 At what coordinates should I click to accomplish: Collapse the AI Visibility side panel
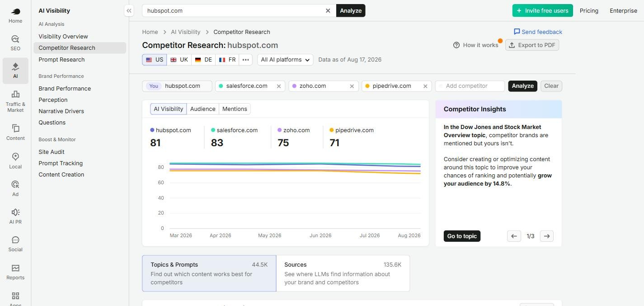click(x=129, y=10)
